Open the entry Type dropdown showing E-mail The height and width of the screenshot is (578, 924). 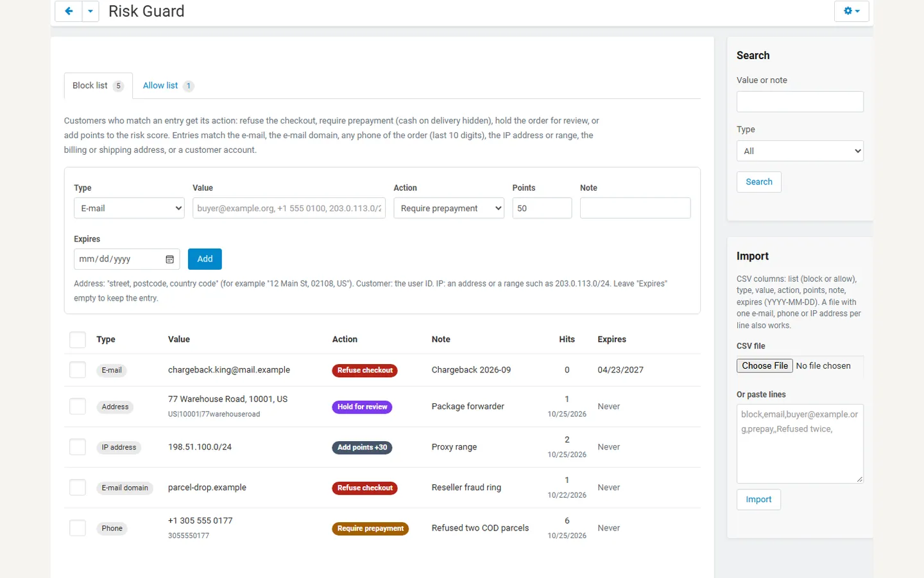pos(129,208)
